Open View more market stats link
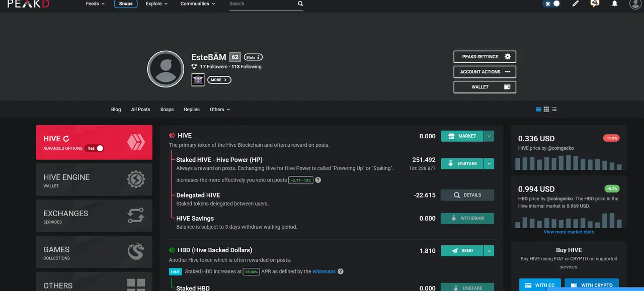The width and height of the screenshot is (644, 291). [x=569, y=232]
